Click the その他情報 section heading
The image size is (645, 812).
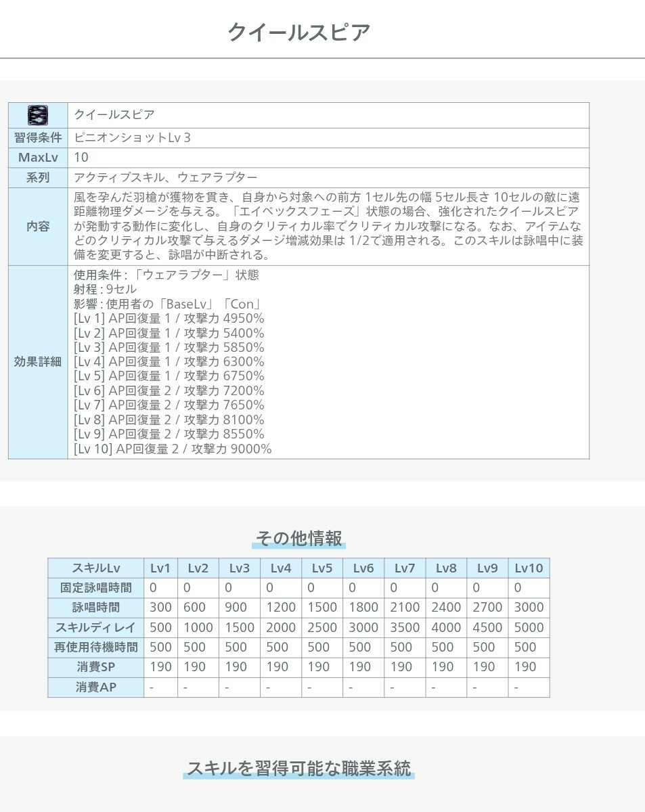tap(298, 539)
